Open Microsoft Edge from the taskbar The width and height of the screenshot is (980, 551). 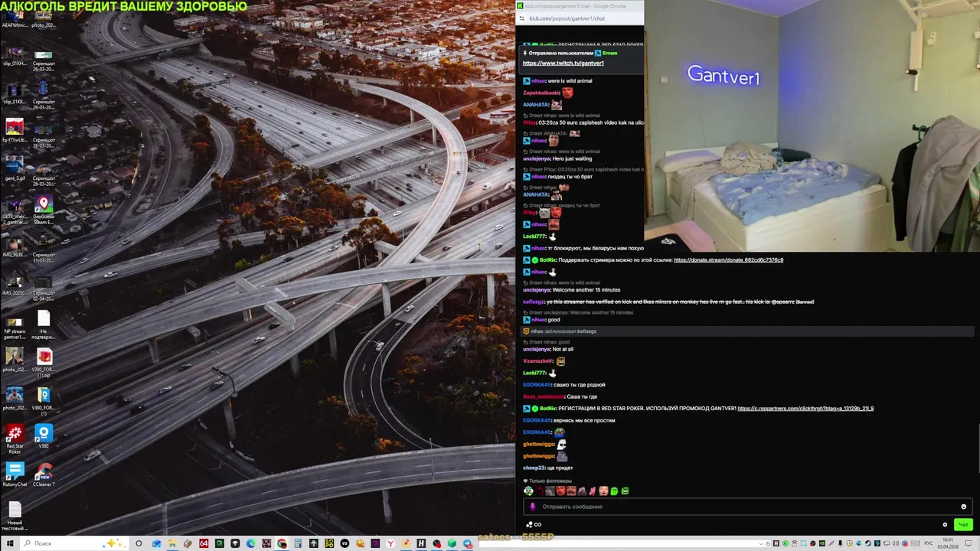250,543
